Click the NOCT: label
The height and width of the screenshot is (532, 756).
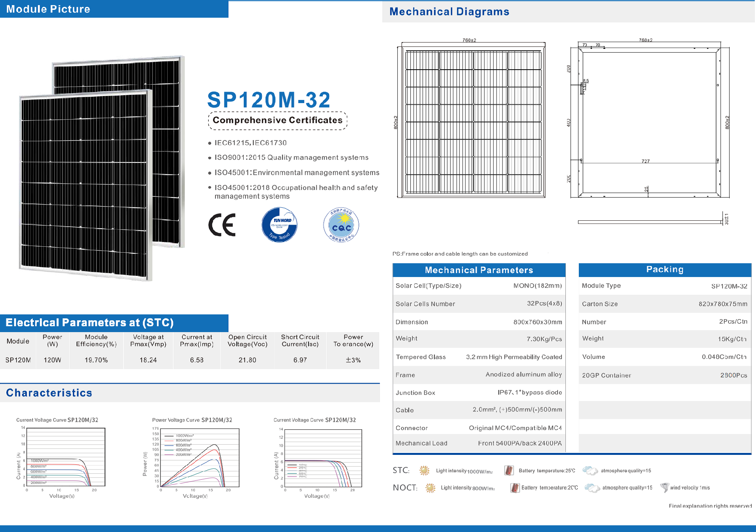click(x=405, y=488)
